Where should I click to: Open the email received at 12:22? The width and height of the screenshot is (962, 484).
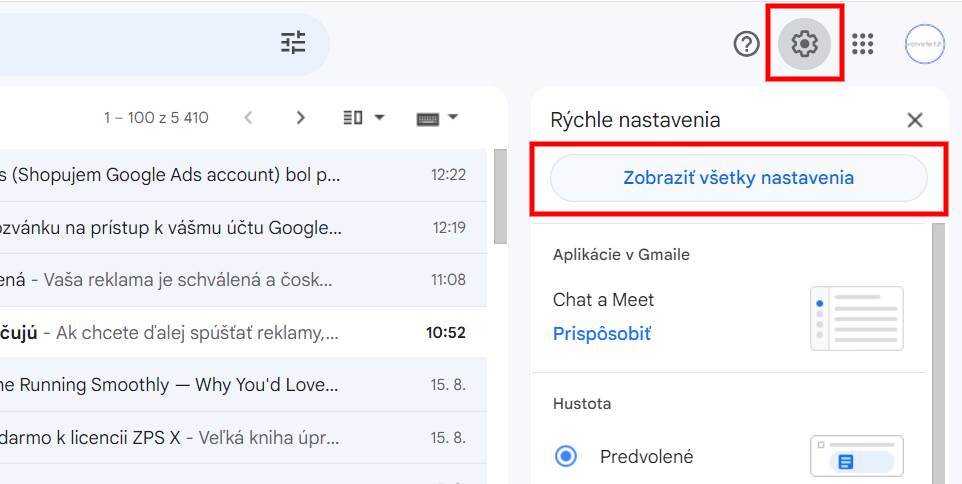point(244,175)
